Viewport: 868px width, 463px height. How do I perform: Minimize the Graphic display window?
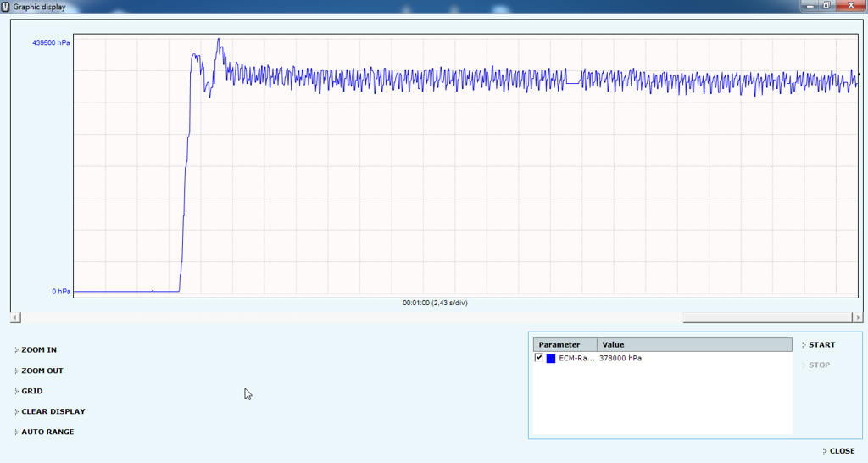coord(810,6)
